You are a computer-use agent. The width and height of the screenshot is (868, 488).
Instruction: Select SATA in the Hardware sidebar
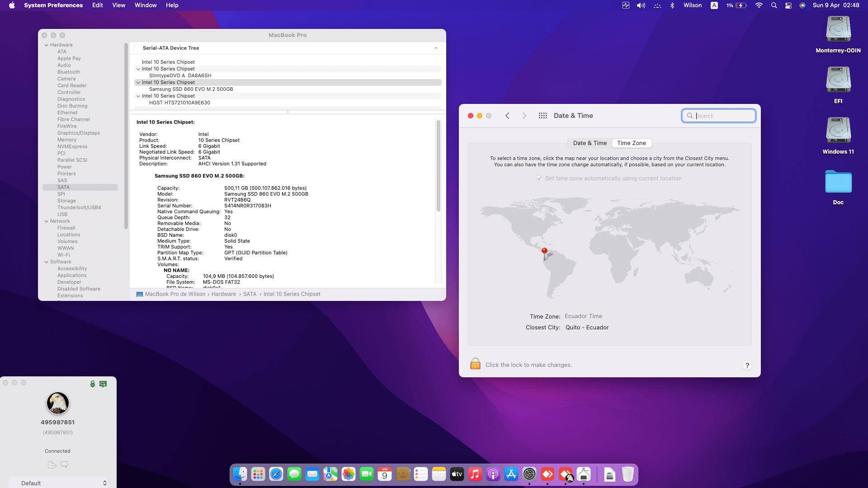(63, 187)
